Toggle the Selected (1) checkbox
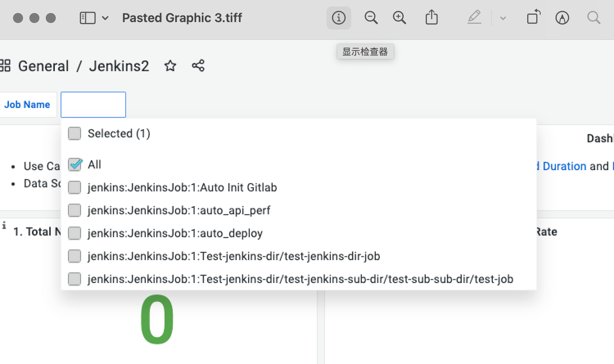614x364 pixels. click(74, 133)
